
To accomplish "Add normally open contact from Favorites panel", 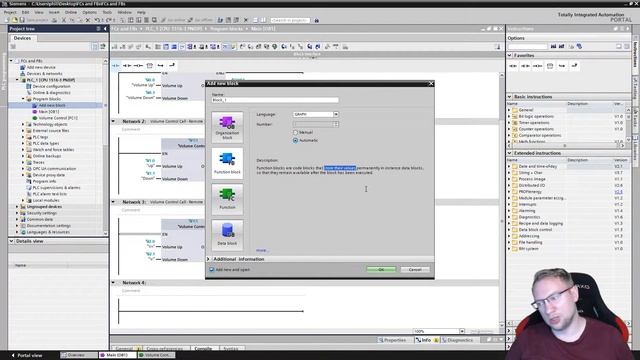I will tap(513, 66).
